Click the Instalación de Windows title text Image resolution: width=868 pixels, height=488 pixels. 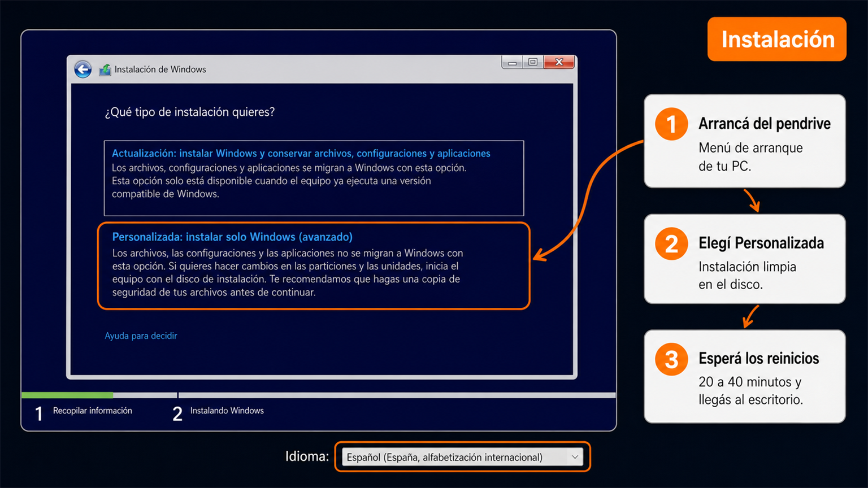160,69
